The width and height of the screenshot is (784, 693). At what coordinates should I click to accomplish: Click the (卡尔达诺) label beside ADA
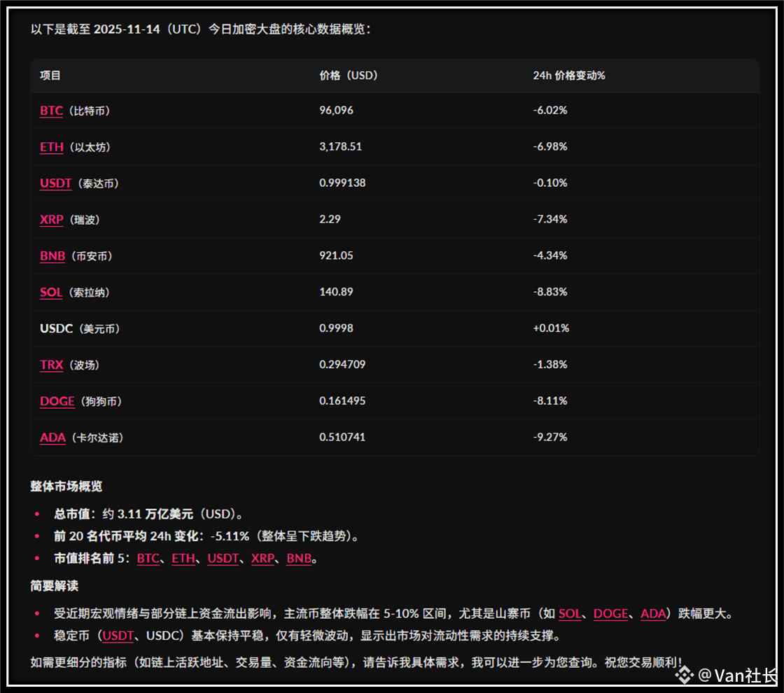[97, 438]
